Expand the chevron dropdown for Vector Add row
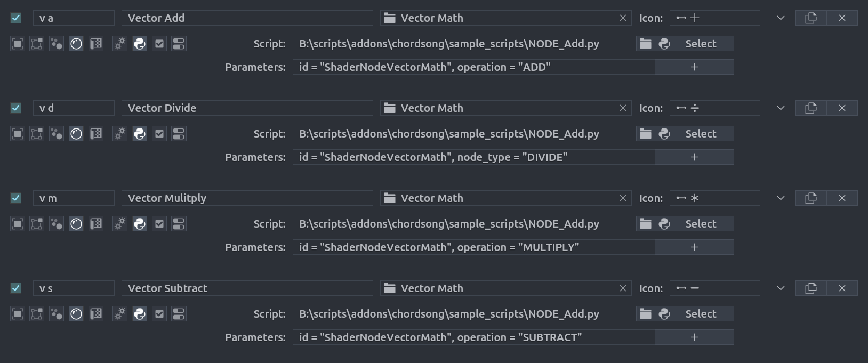The height and width of the screenshot is (363, 868). 781,18
